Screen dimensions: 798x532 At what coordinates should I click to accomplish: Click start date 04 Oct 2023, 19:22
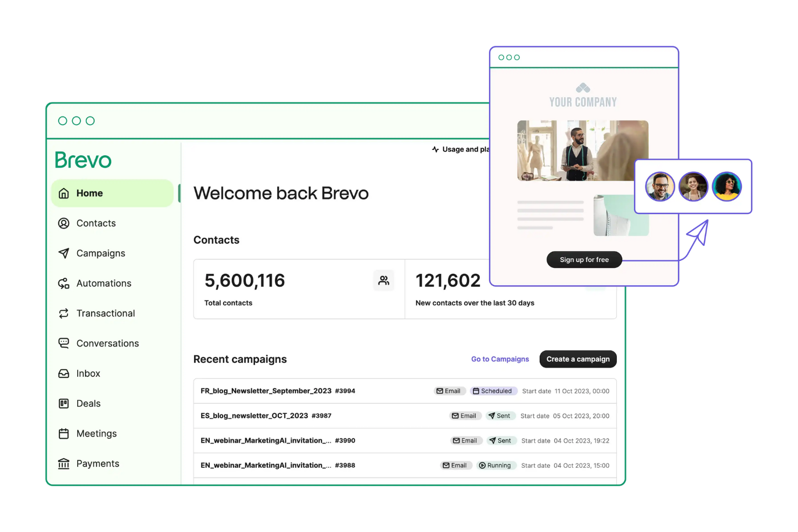click(x=582, y=441)
